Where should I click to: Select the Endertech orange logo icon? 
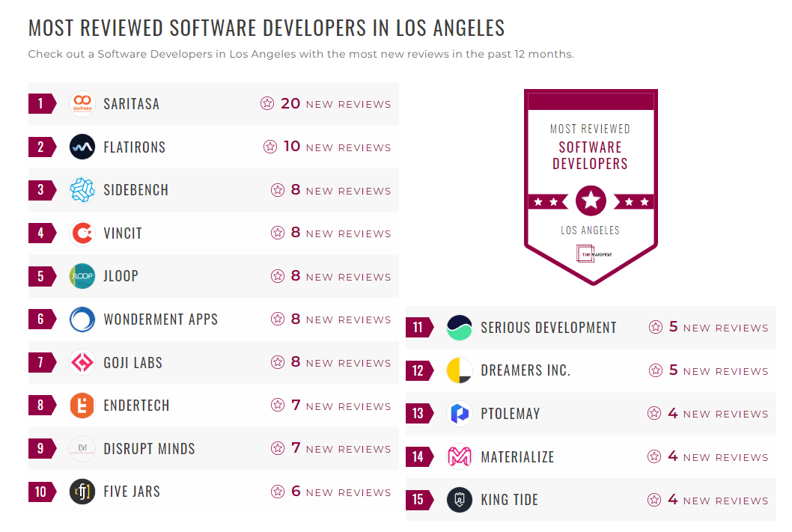click(82, 405)
